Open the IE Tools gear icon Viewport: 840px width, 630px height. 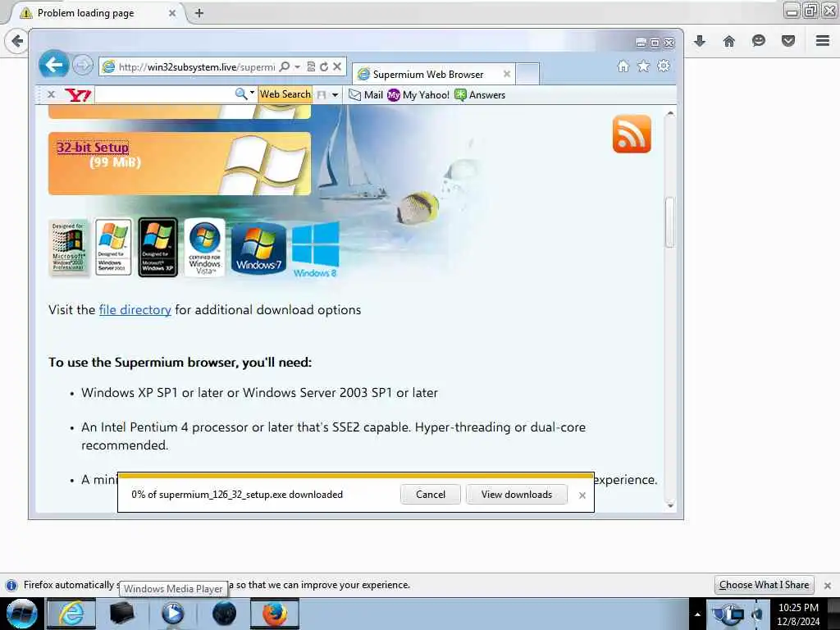click(663, 66)
